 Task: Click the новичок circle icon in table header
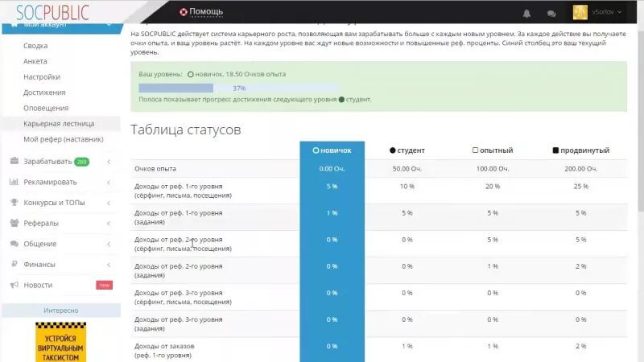316,150
